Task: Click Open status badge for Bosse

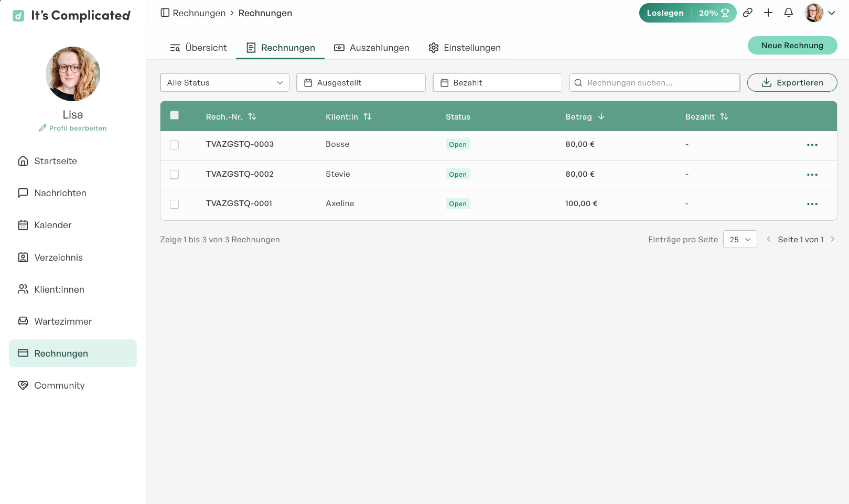Action: (458, 144)
